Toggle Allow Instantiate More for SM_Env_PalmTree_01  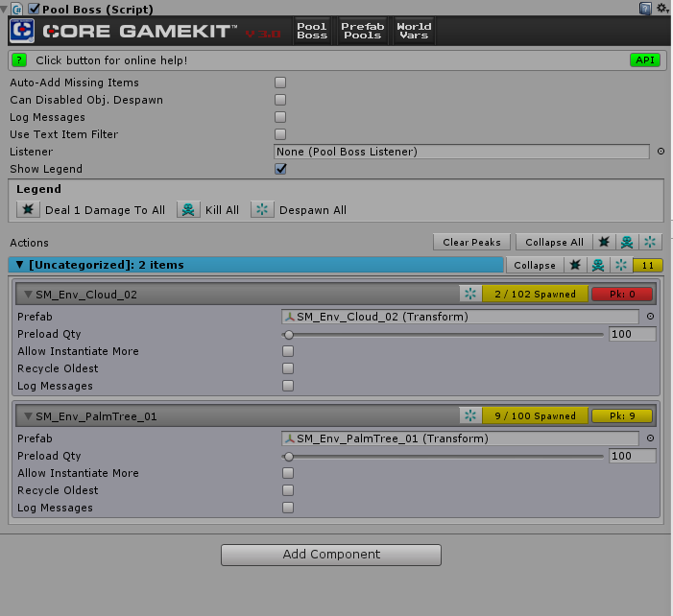[x=288, y=473]
